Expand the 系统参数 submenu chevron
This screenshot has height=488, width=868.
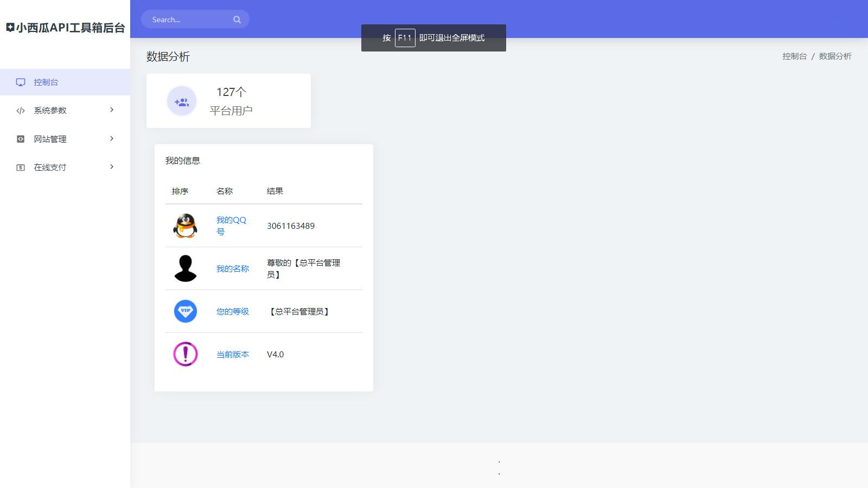[x=112, y=110]
